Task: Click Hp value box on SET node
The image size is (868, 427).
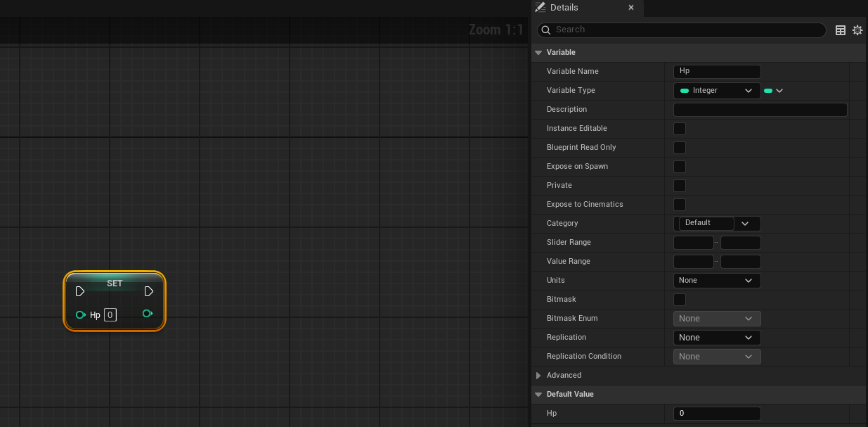Action: click(110, 315)
